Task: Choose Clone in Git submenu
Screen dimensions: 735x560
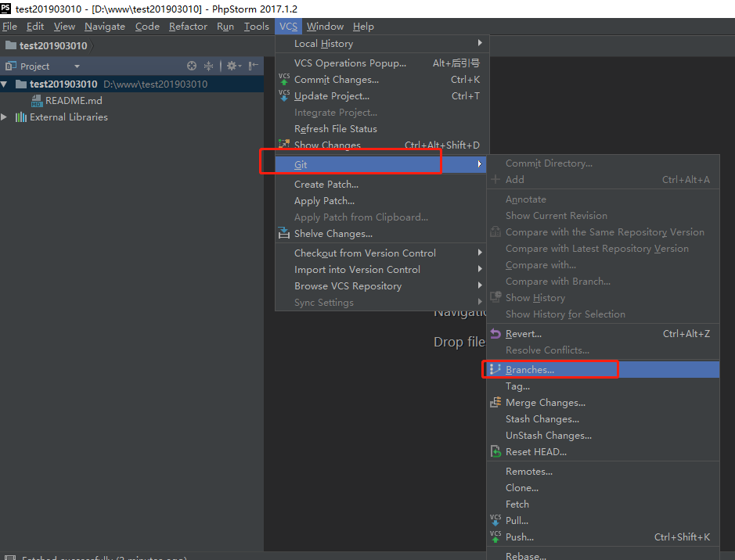Action: (x=603, y=488)
